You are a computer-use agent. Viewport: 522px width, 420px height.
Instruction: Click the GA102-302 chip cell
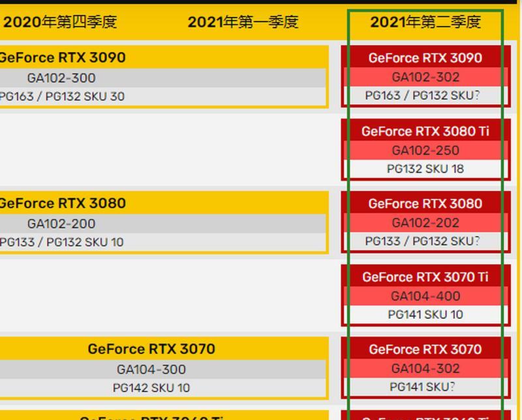click(x=425, y=77)
